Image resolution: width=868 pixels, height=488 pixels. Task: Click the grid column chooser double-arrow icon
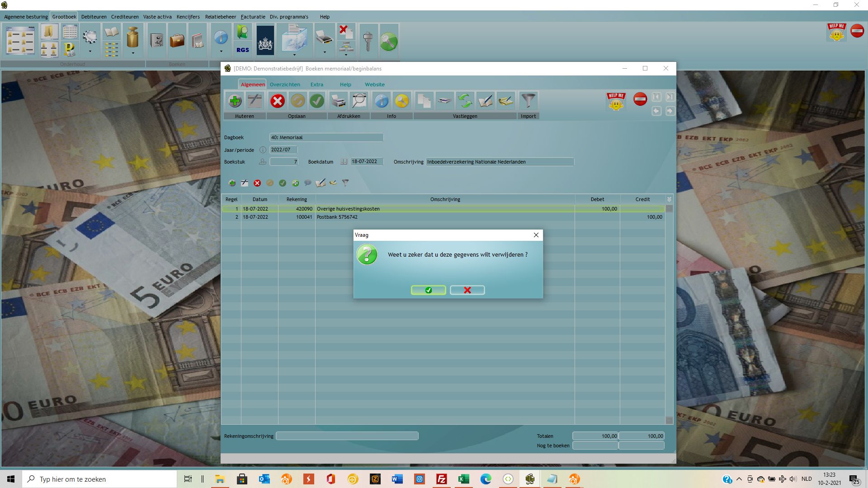(669, 199)
